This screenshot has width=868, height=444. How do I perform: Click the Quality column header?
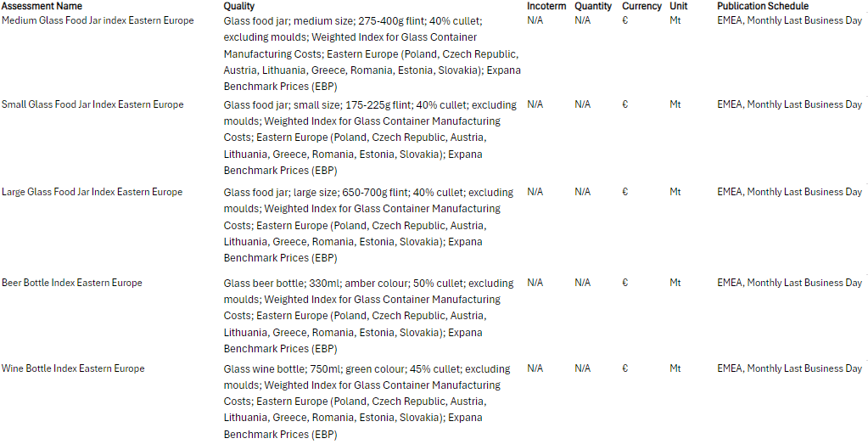[239, 6]
